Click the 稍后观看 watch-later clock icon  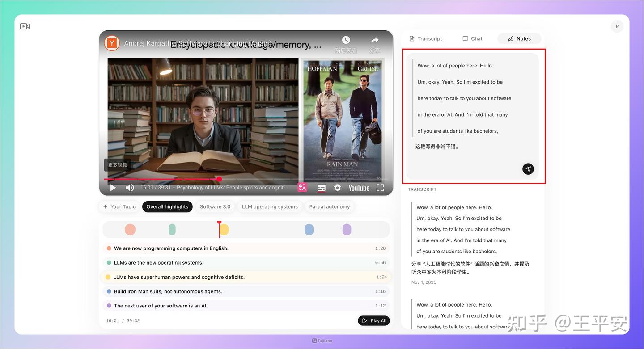pyautogui.click(x=346, y=39)
